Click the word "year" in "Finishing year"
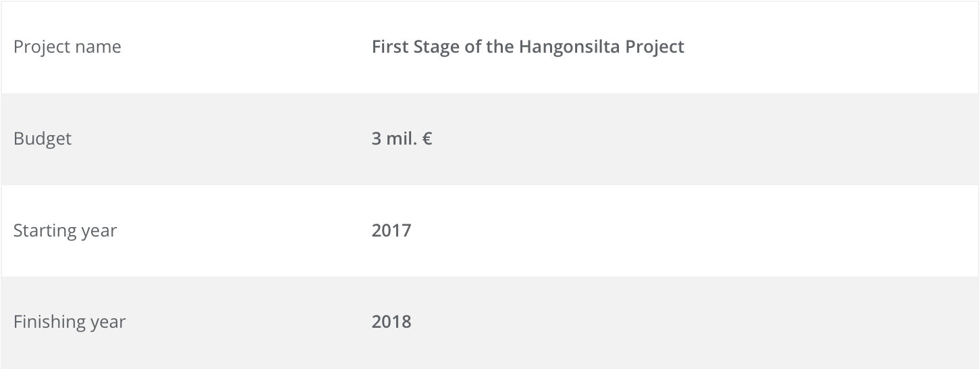980x369 pixels. 107,321
